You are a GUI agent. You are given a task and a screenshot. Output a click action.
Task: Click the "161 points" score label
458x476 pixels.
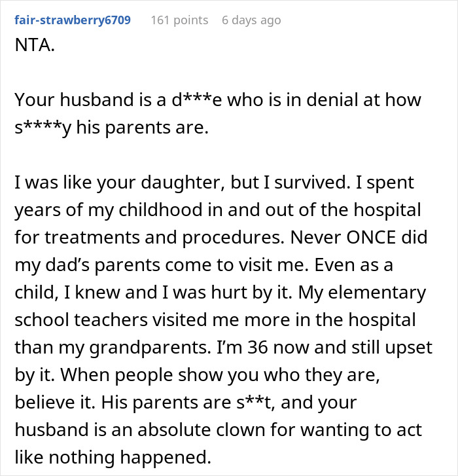pyautogui.click(x=179, y=20)
